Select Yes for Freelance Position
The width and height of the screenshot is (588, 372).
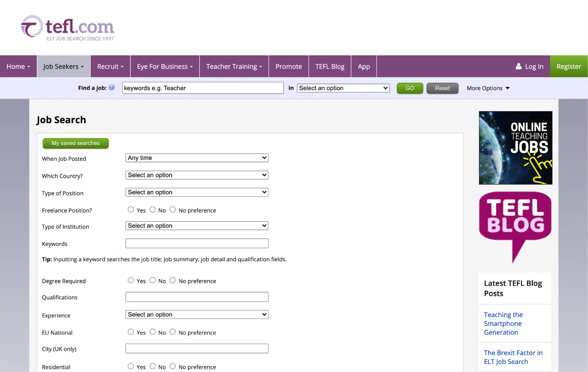point(131,210)
